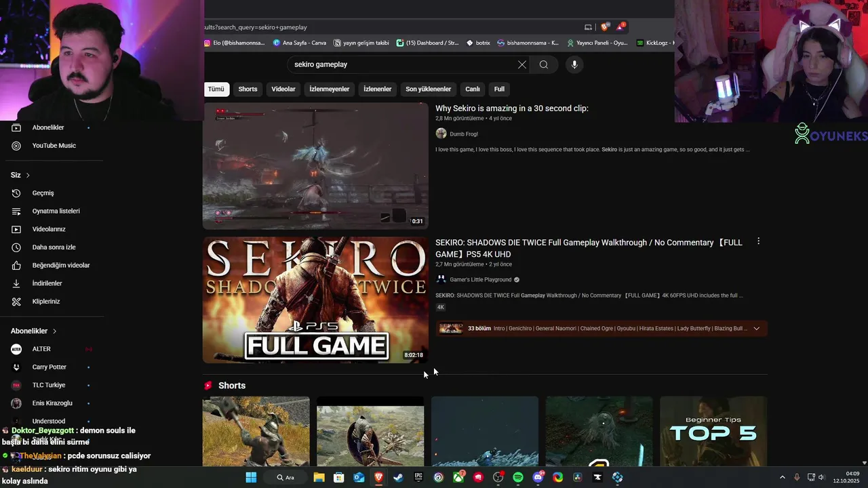Select the Son yüklenenler filter chip
This screenshot has height=488, width=868.
429,89
